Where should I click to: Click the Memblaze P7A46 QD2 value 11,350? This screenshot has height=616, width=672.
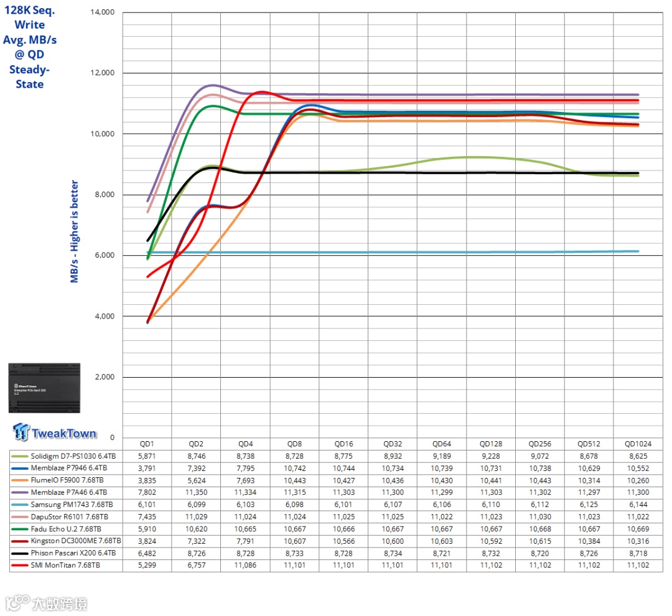(x=196, y=493)
